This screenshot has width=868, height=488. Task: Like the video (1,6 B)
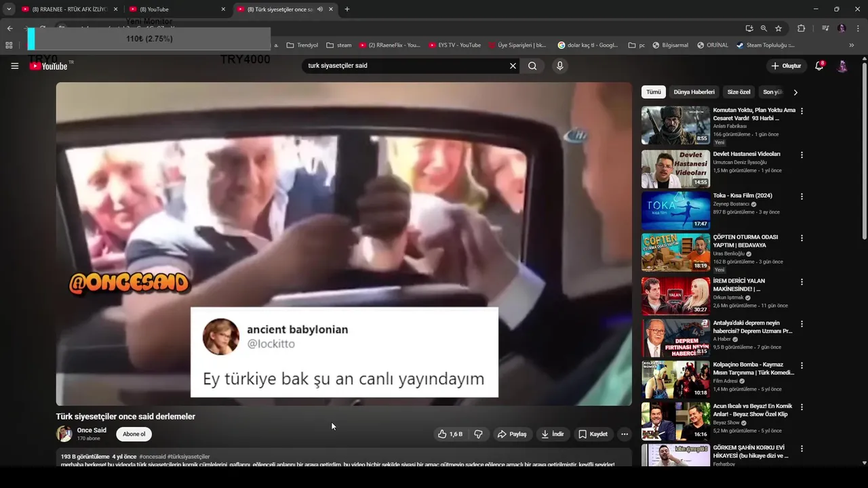(450, 434)
